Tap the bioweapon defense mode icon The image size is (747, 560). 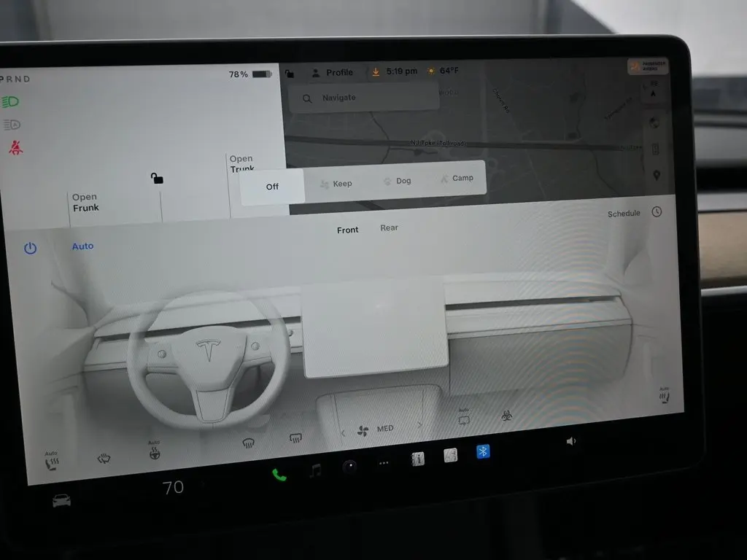pos(506,416)
